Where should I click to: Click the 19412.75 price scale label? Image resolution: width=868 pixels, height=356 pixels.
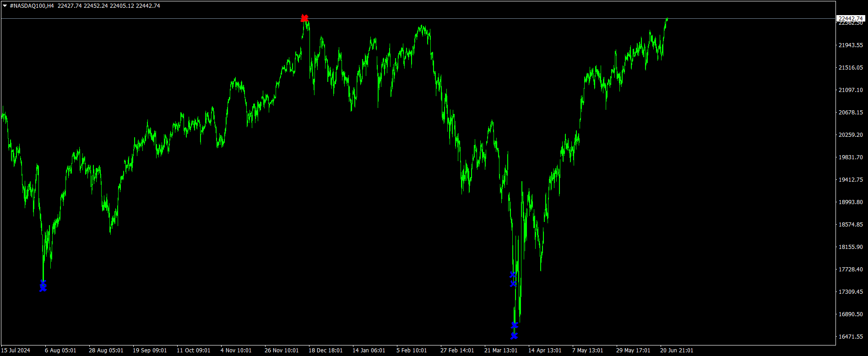850,180
